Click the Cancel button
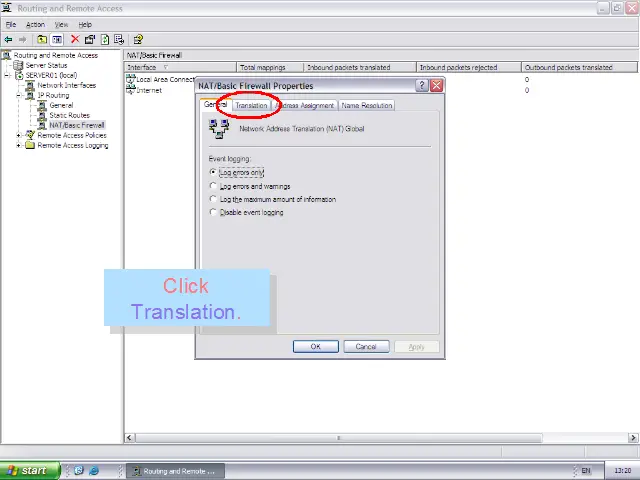The width and height of the screenshot is (640, 480). pos(366,347)
